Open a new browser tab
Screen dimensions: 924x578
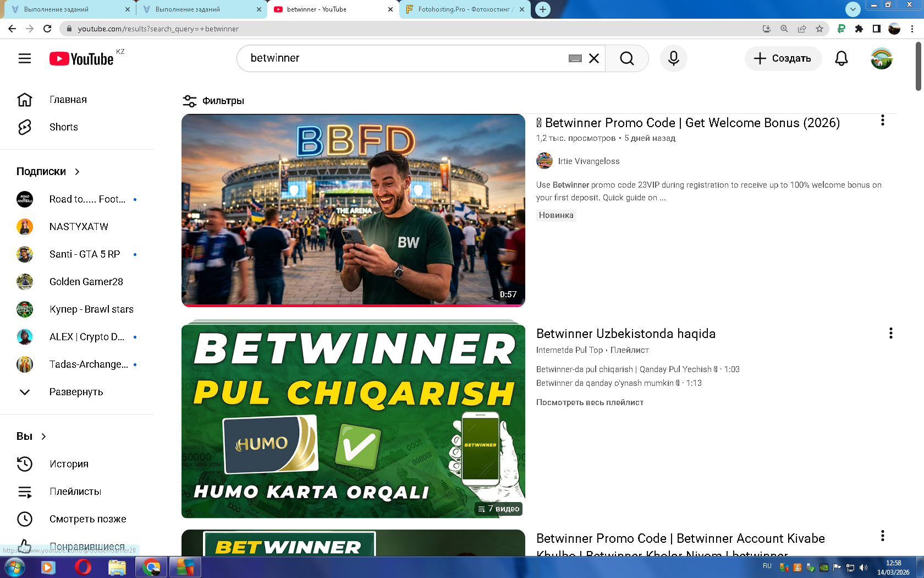(543, 9)
